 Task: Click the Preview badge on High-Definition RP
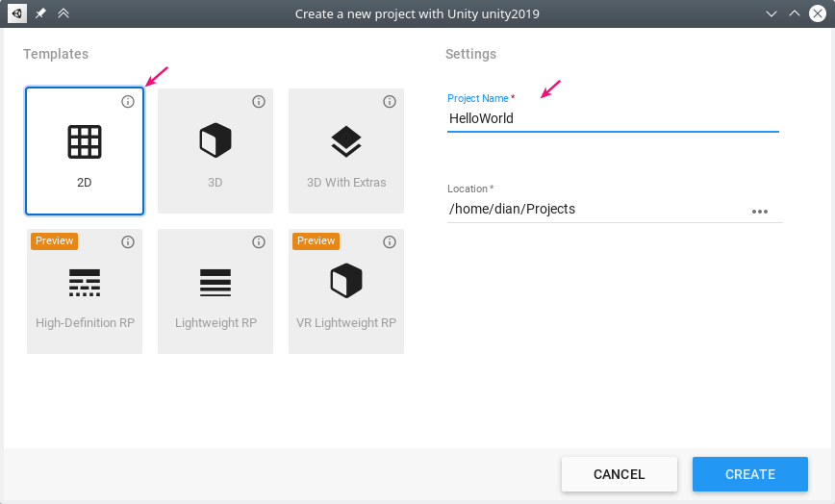click(x=54, y=241)
